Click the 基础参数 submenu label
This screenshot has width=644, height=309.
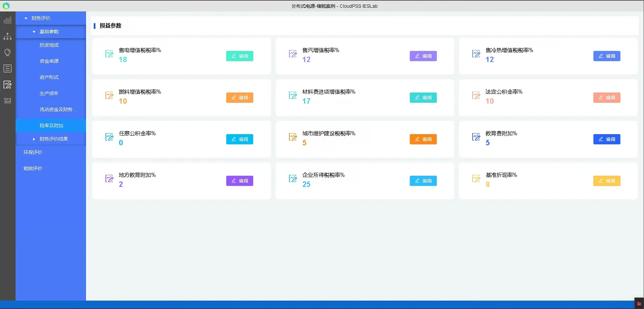coord(49,32)
